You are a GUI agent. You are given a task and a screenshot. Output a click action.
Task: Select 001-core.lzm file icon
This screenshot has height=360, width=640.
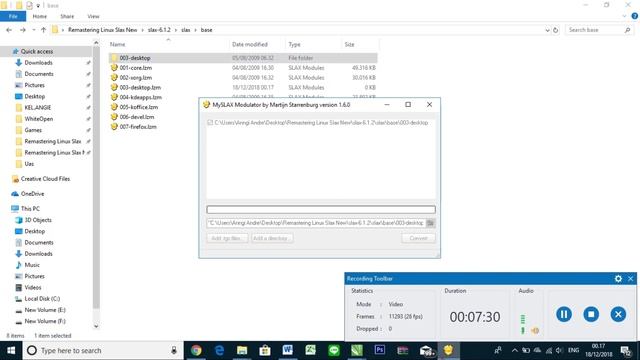[x=114, y=68]
